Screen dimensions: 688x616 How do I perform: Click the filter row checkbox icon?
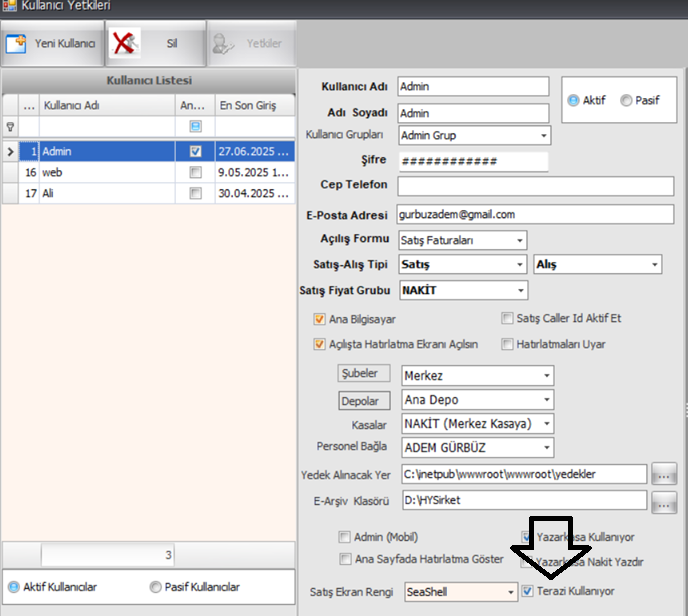pos(196,127)
